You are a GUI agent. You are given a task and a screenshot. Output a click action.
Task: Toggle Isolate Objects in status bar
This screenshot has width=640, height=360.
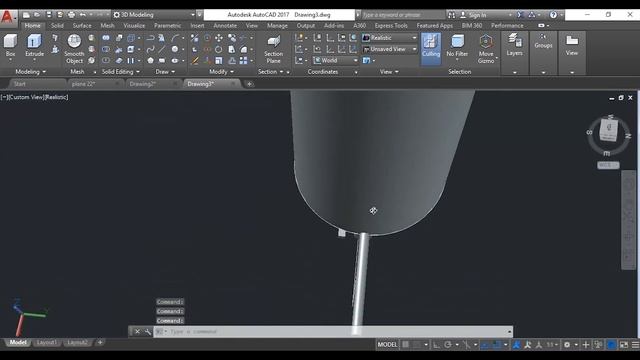pos(598,345)
